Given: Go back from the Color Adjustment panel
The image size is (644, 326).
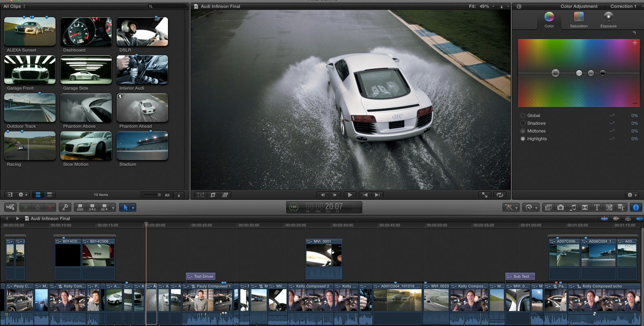Looking at the screenshot, I should 519,6.
